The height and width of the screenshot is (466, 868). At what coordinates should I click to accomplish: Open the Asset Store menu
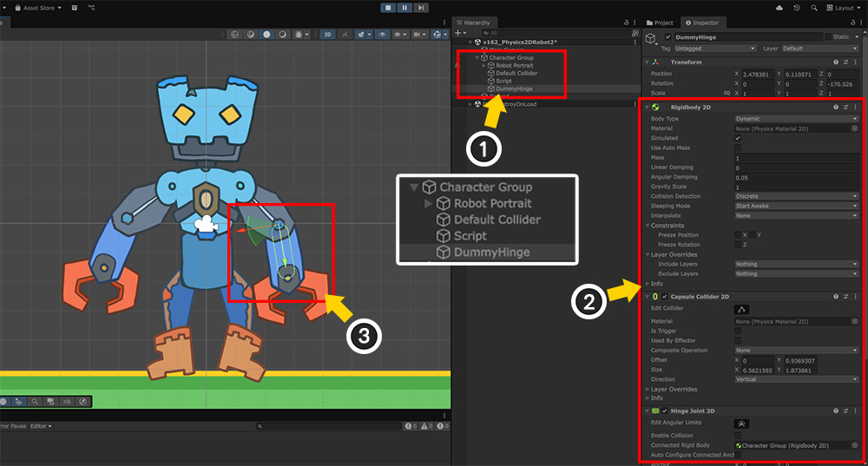coord(35,8)
